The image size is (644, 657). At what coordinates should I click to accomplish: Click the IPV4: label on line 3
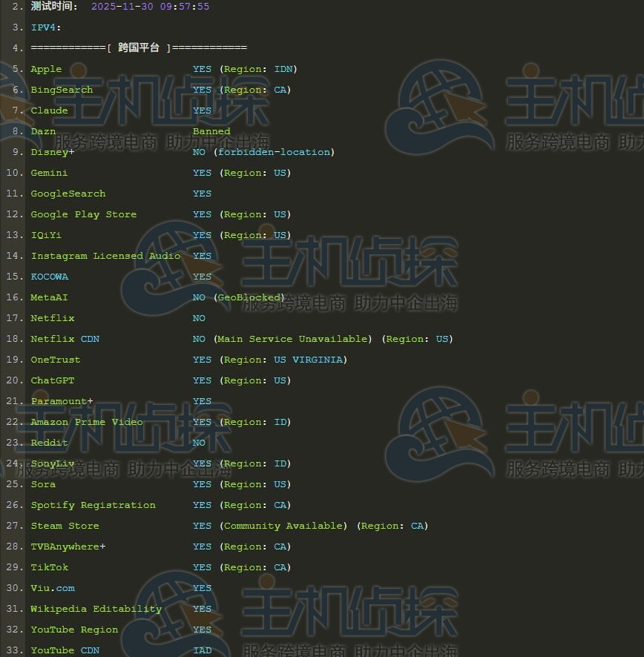46,27
